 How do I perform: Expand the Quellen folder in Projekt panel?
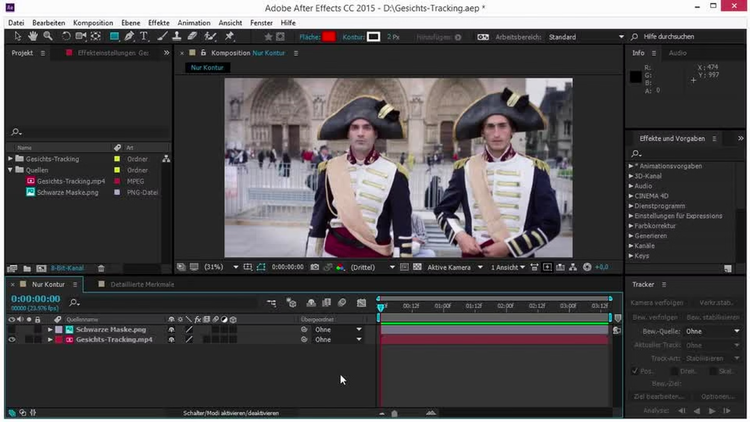click(11, 170)
